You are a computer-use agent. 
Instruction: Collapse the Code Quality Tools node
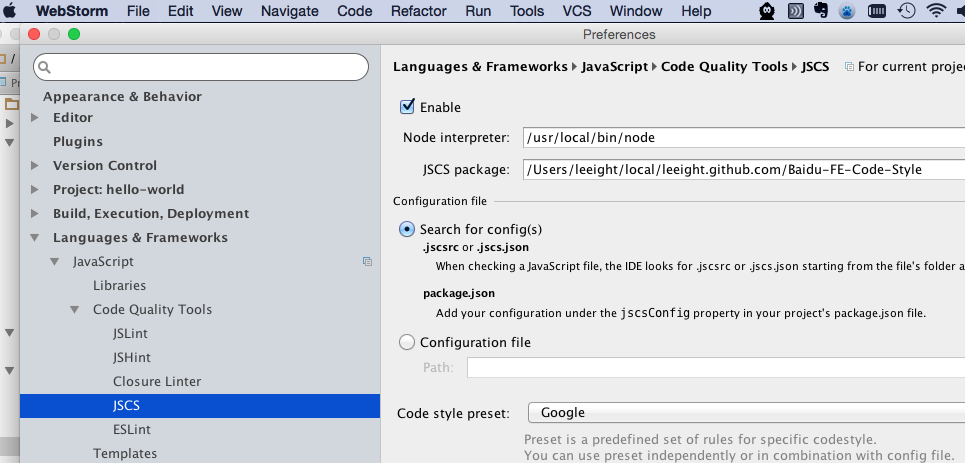pos(75,310)
